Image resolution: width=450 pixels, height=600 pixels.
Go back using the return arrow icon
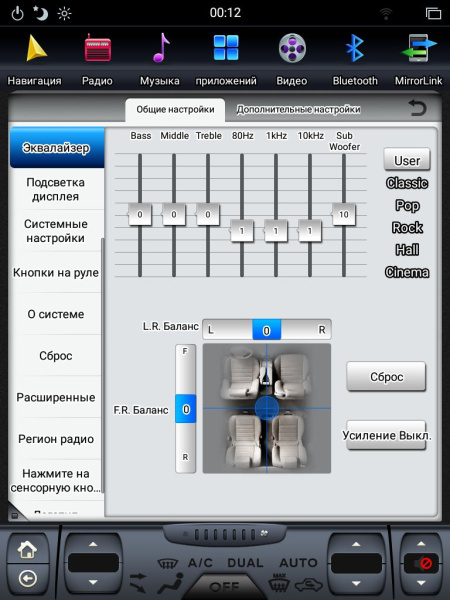[x=417, y=108]
